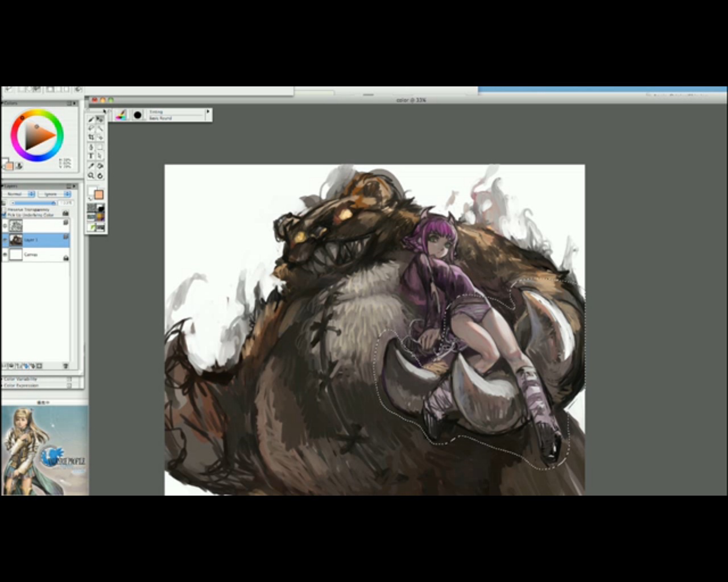Screen dimensions: 728x582
Task: Open the Paper selector in the toolbox
Action: click(91, 208)
